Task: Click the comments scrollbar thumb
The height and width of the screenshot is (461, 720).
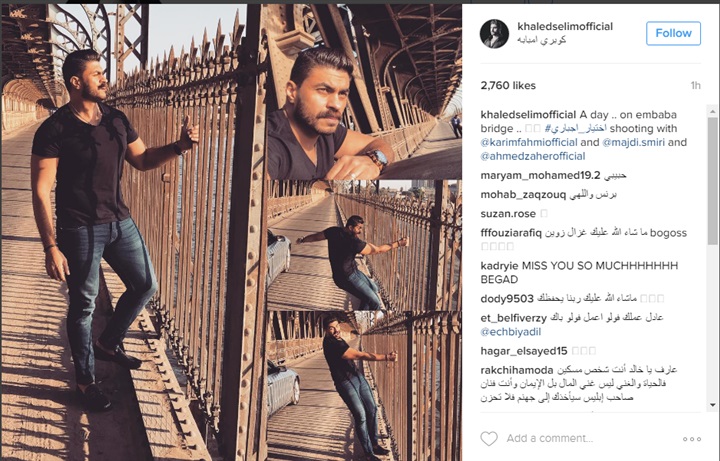Action: click(713, 180)
